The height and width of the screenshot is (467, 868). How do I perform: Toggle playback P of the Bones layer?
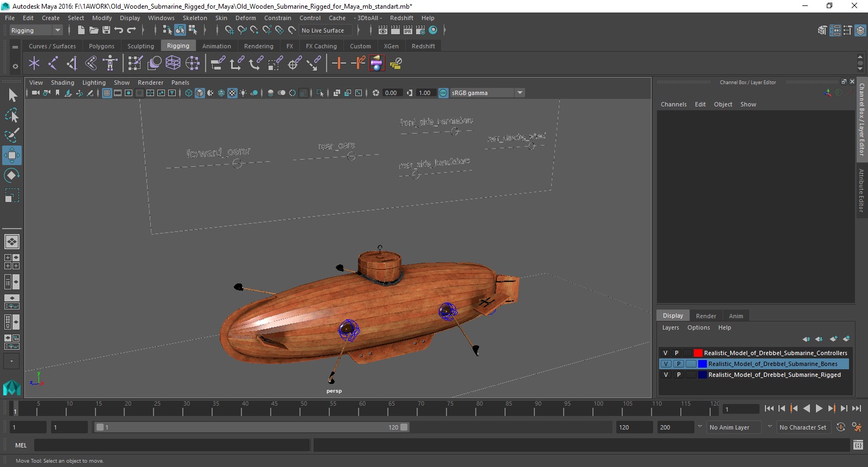[x=679, y=364]
